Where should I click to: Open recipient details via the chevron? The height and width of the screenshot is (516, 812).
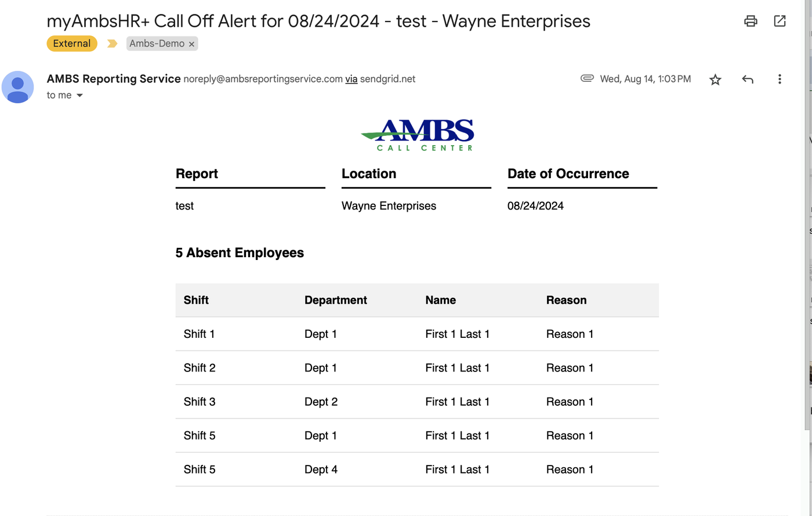(x=79, y=95)
